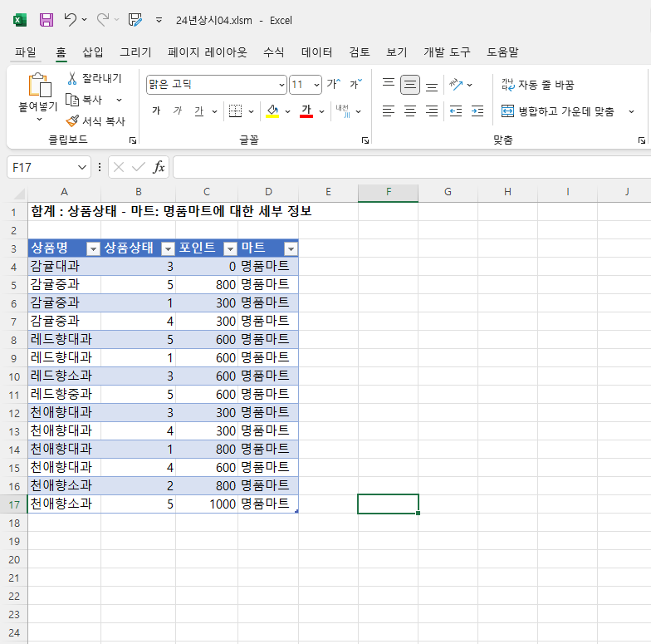The image size is (651, 644).
Task: Click the Undo arrow icon
Action: (70, 20)
